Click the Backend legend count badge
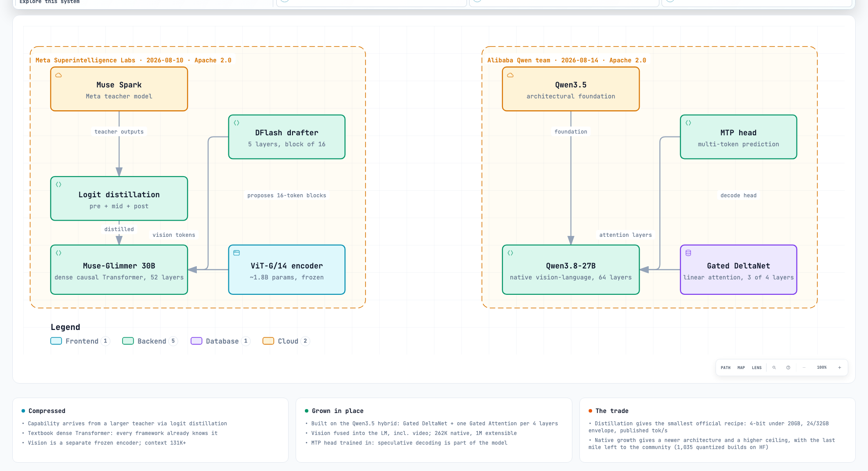868x471 pixels. pos(173,341)
